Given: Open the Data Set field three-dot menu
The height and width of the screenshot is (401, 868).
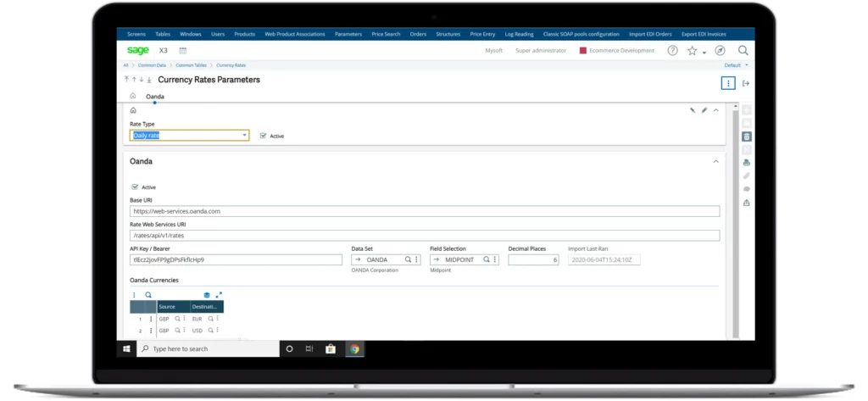Looking at the screenshot, I should click(x=417, y=259).
